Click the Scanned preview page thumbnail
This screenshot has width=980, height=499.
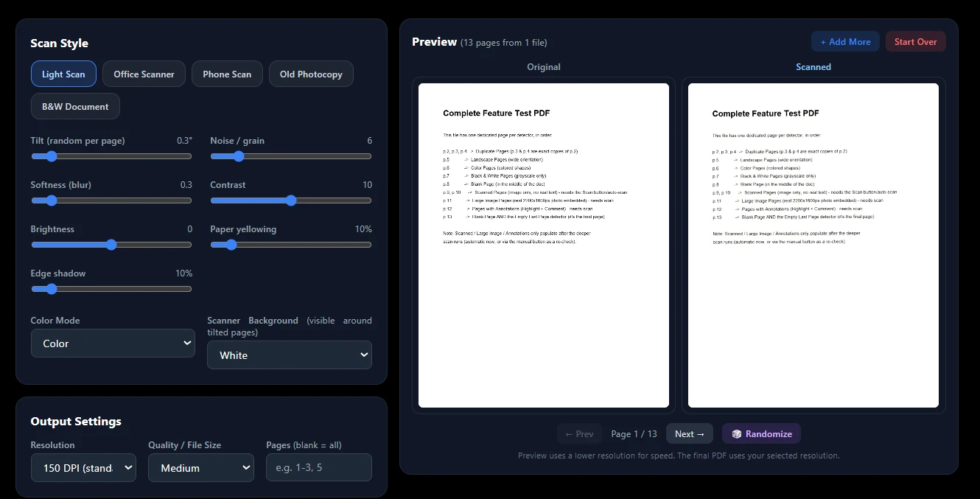813,245
